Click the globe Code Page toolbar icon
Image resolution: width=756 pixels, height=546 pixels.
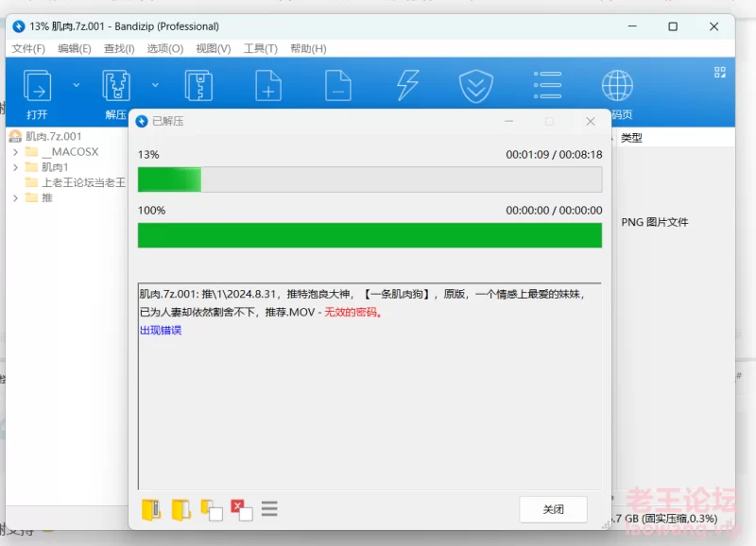tap(617, 86)
